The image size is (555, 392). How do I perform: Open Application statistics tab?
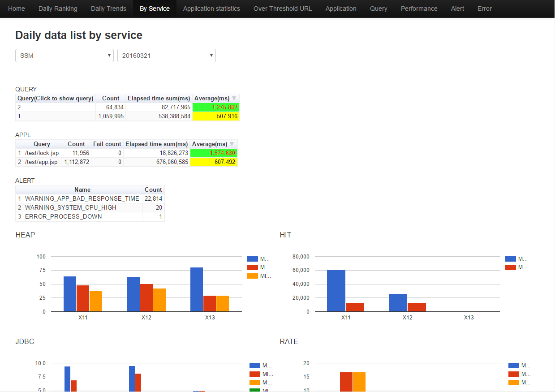(211, 9)
